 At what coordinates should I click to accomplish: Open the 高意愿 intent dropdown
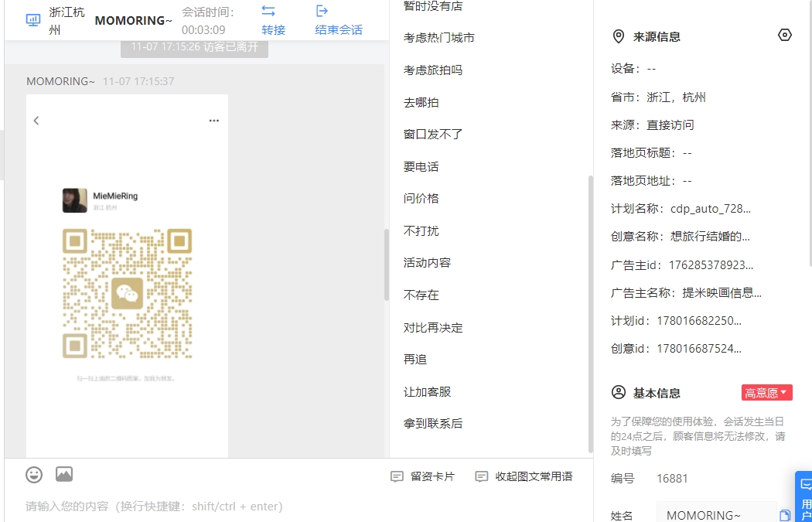[x=767, y=393]
